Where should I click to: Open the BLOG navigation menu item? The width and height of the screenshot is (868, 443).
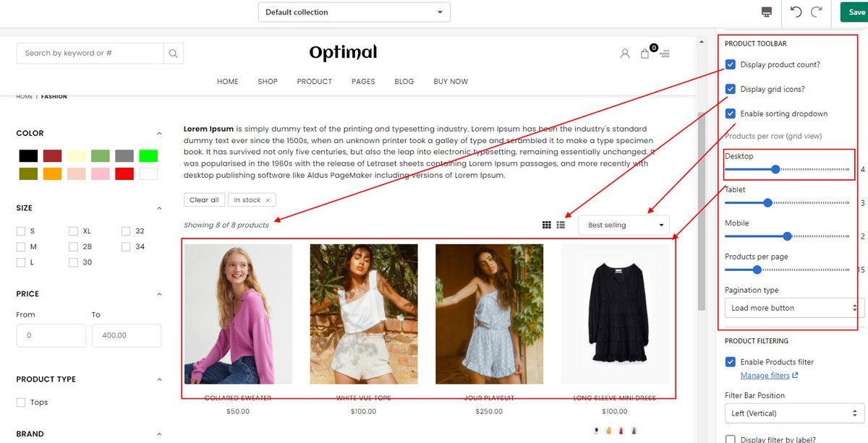pos(404,82)
